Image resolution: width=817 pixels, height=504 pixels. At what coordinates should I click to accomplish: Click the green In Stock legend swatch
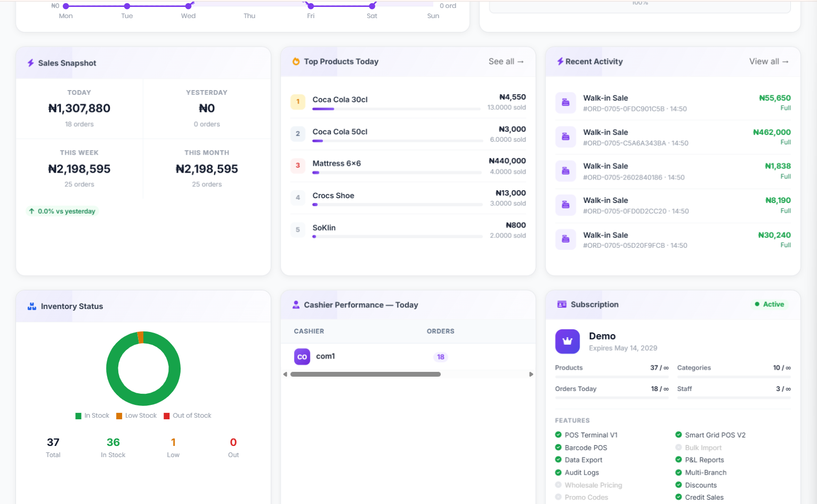coord(78,416)
